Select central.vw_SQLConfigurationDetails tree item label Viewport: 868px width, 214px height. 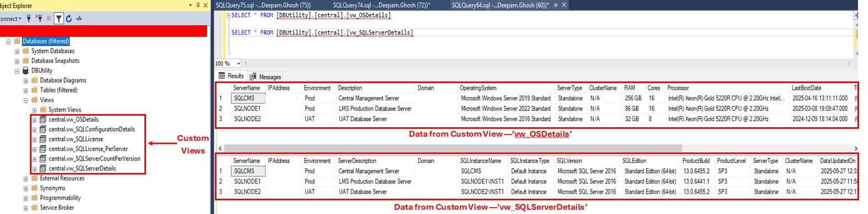click(92, 129)
